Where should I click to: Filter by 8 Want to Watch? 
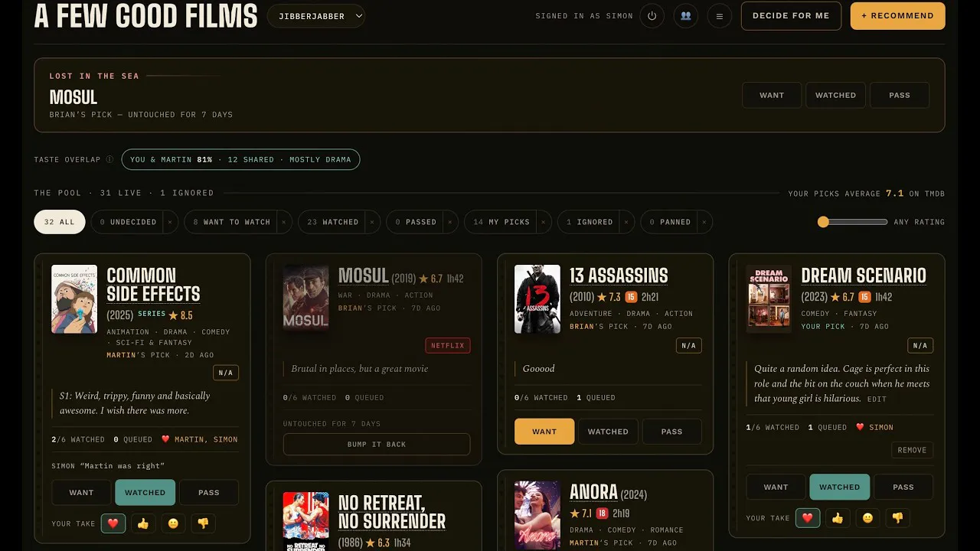pyautogui.click(x=231, y=222)
